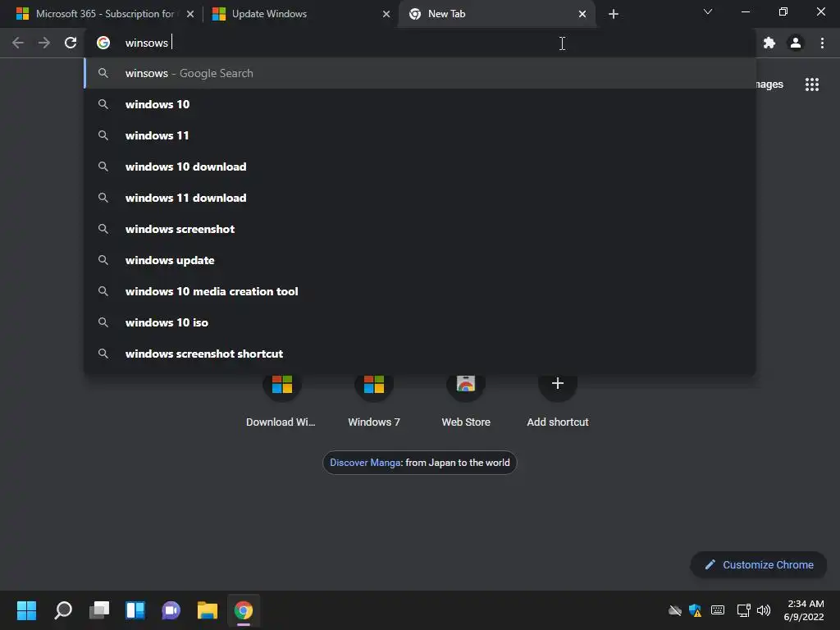Image resolution: width=840 pixels, height=630 pixels.
Task: Click the Chrome taskbar icon
Action: click(x=243, y=610)
